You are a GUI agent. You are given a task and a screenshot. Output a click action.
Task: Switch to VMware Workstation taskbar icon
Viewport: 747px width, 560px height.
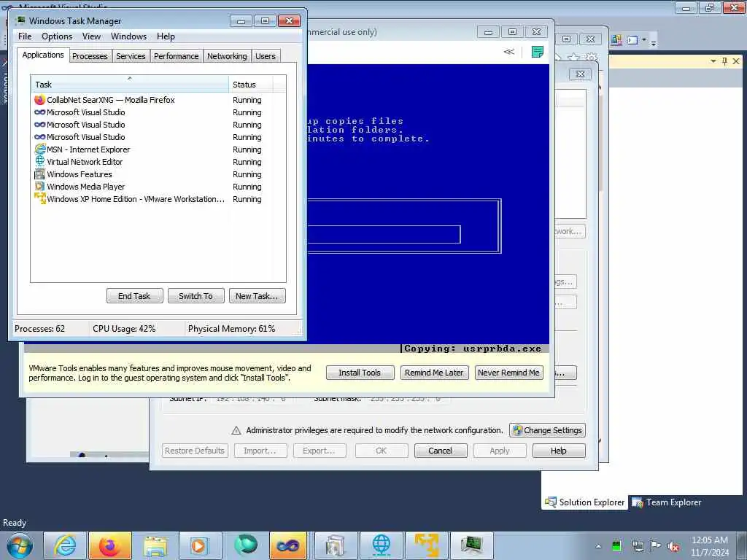pyautogui.click(x=426, y=545)
